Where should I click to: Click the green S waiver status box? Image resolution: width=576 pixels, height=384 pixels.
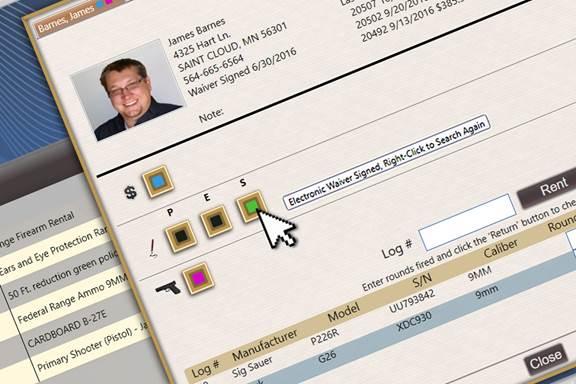(251, 207)
